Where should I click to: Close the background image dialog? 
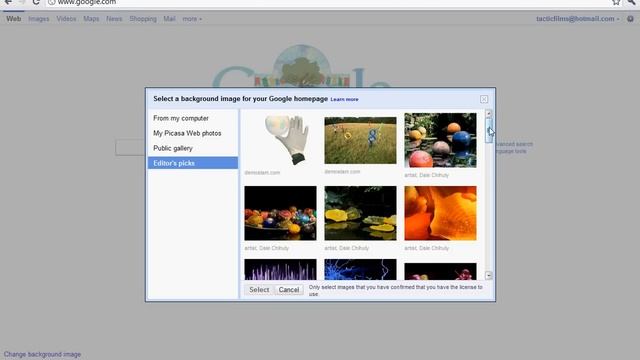[484, 99]
